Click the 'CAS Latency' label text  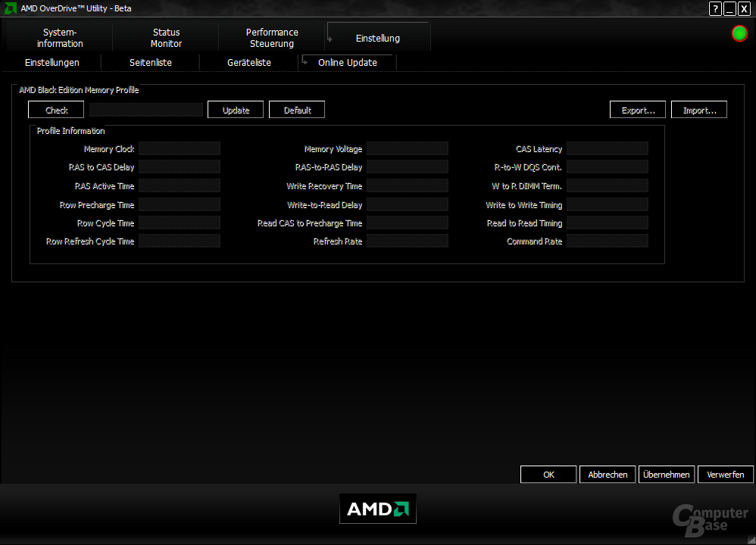click(539, 149)
